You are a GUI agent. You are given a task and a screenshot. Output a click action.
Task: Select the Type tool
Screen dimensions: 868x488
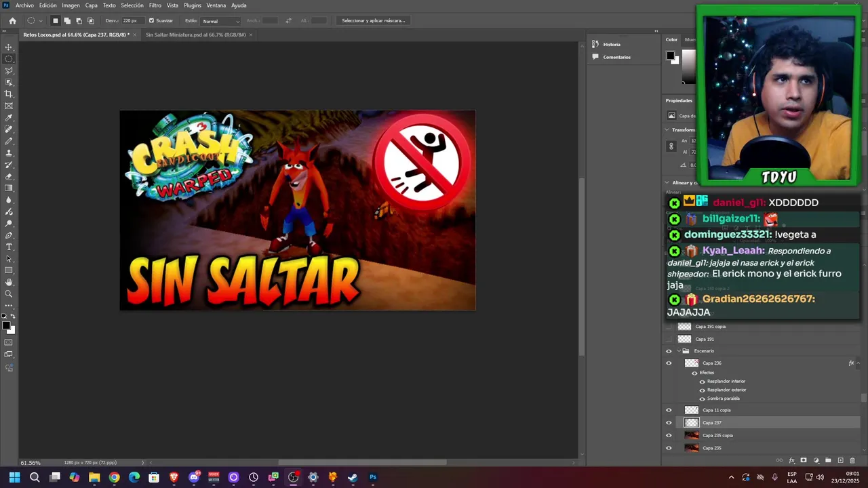pos(9,247)
